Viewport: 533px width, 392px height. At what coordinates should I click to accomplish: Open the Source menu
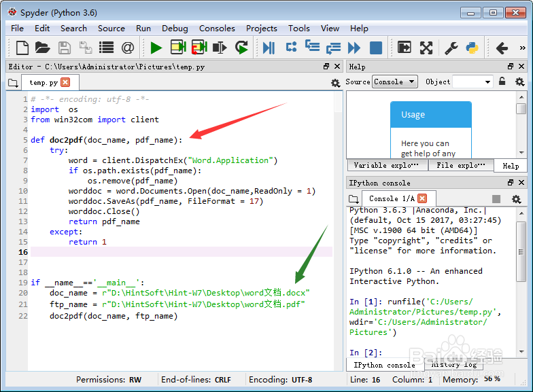pyautogui.click(x=111, y=29)
